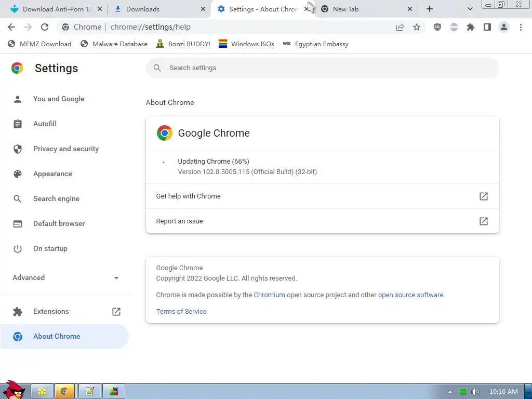This screenshot has height=399, width=532.
Task: Click the volume speaker tray icon
Action: pos(475,392)
